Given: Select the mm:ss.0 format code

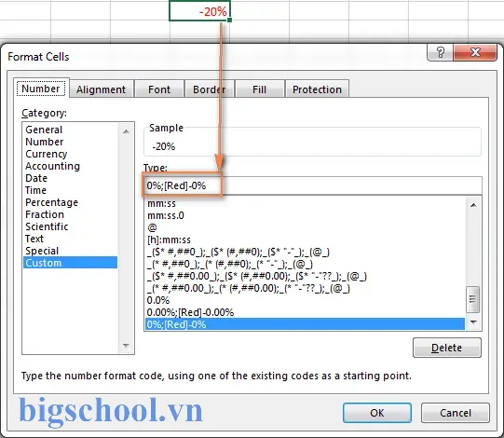Looking at the screenshot, I should (x=305, y=215).
